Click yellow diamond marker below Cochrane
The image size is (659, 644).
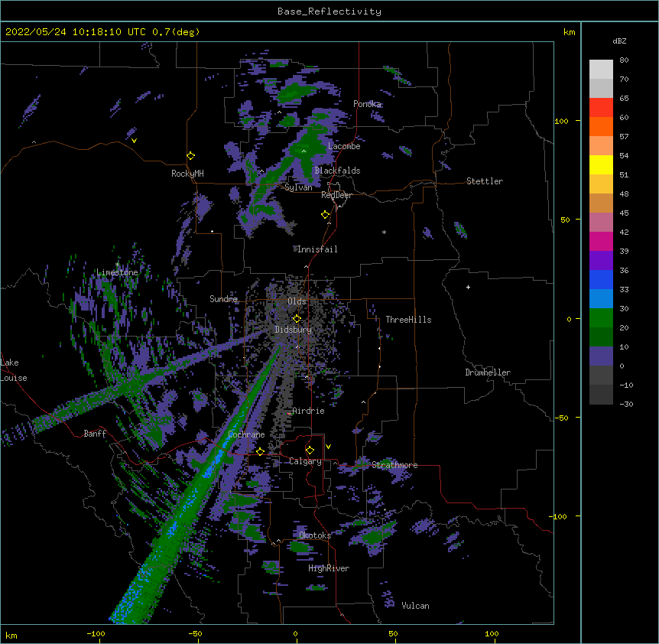(260, 452)
